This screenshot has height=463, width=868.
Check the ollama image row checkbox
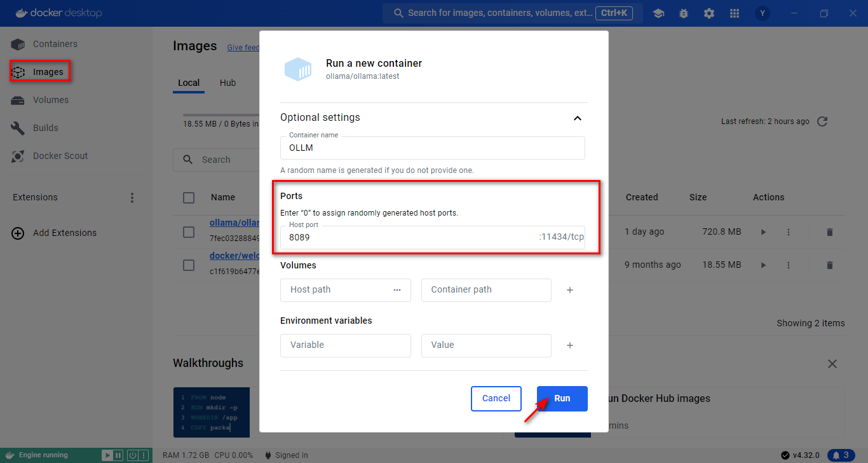(x=189, y=232)
